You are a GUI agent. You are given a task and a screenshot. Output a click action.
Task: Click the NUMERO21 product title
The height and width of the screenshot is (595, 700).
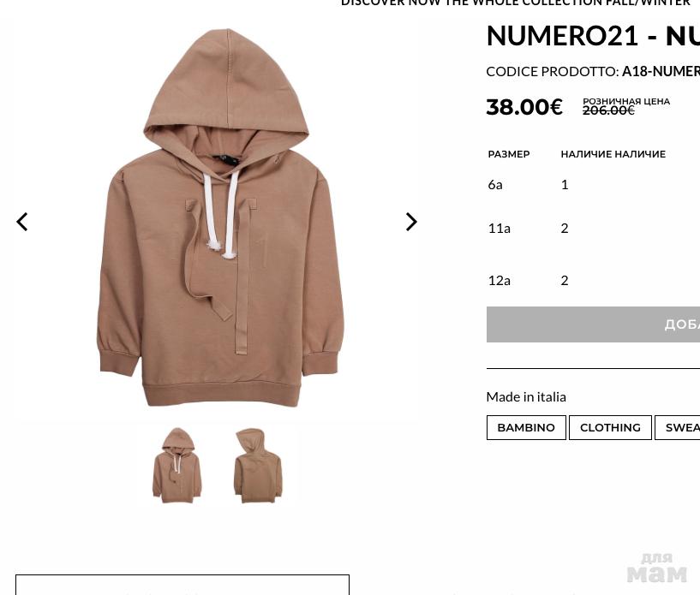pos(593,36)
